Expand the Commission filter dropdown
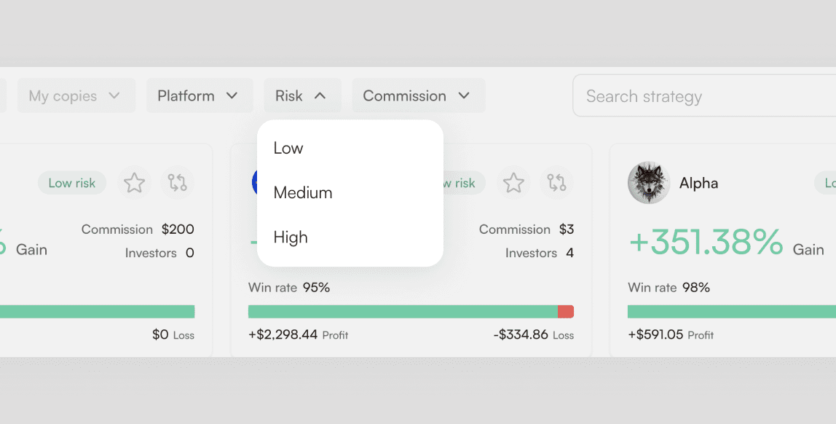The image size is (836, 424). (x=417, y=96)
